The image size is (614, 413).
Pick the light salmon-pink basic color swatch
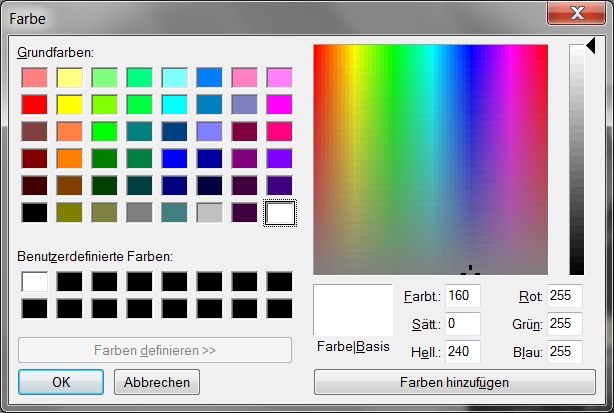click(34, 78)
